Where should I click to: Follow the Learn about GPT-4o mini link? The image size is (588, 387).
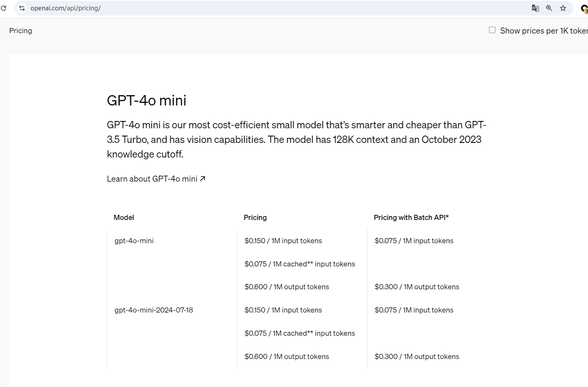click(152, 179)
